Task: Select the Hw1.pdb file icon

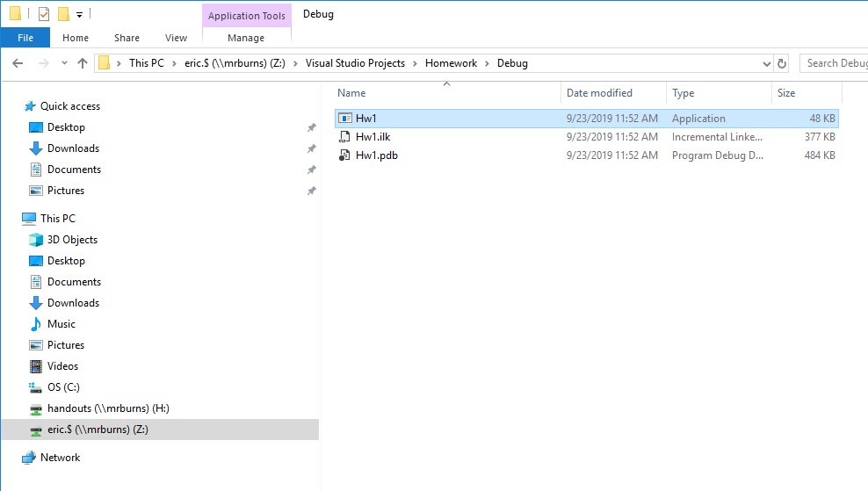Action: tap(344, 155)
